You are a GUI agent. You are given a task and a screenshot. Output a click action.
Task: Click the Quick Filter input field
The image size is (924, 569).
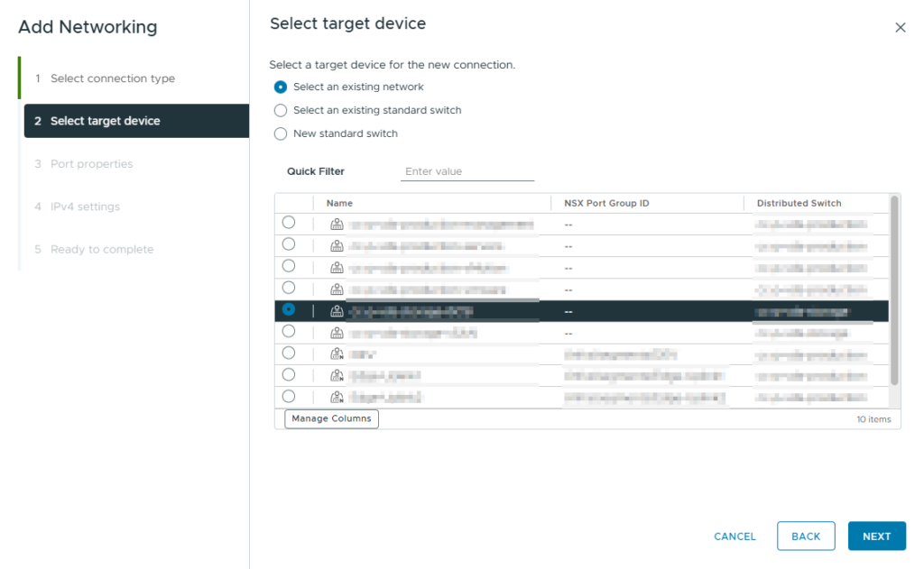(467, 171)
